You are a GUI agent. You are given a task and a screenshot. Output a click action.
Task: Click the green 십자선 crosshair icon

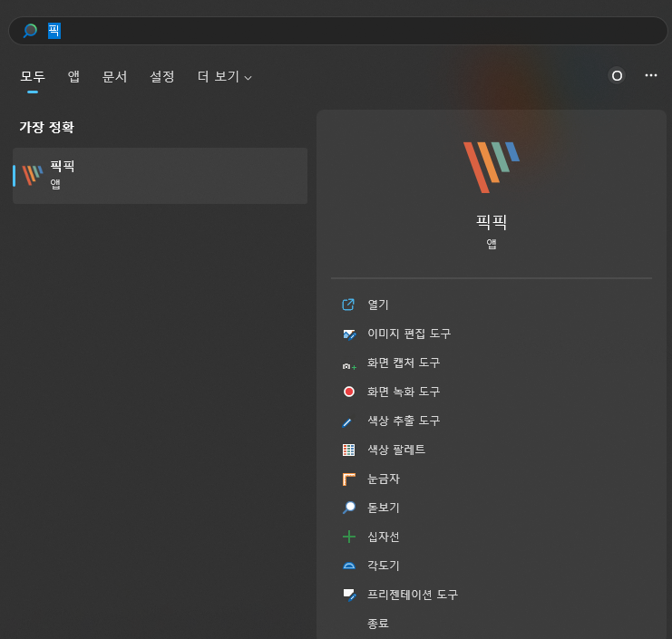pos(349,537)
